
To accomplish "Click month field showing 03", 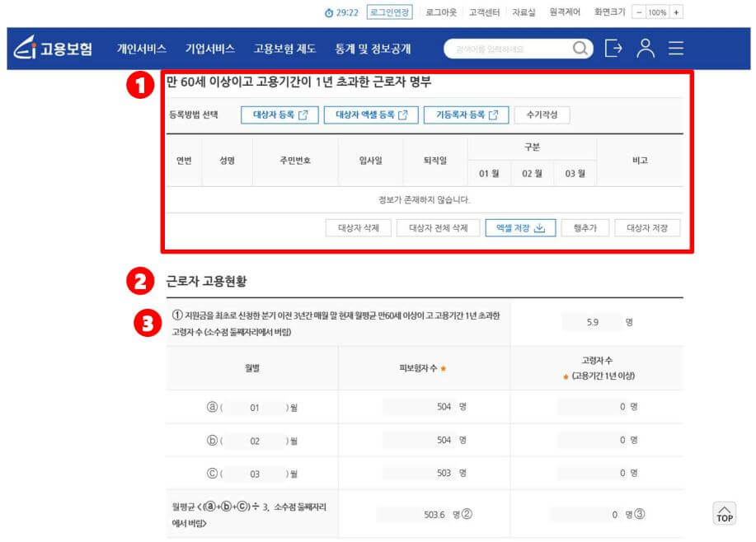I will click(x=255, y=474).
